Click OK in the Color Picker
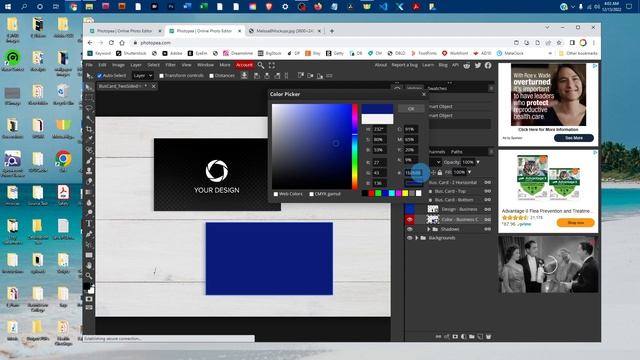 pos(411,109)
